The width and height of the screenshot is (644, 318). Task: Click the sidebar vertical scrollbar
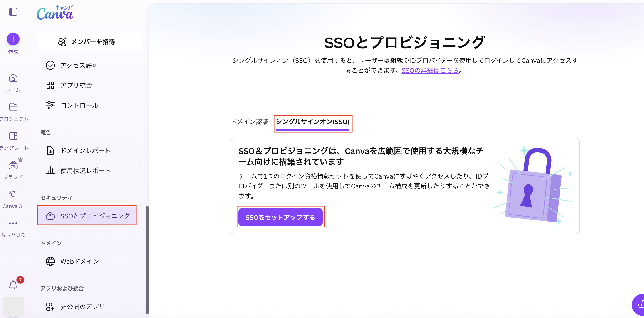pyautogui.click(x=147, y=260)
